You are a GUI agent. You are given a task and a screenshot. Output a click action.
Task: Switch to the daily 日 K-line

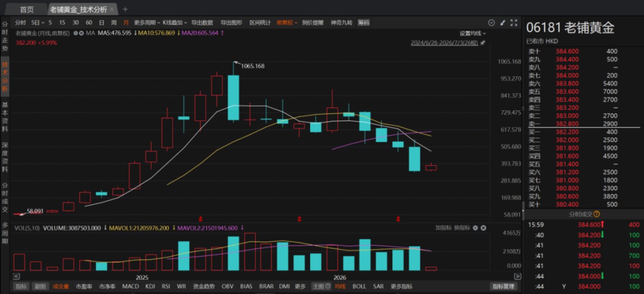click(x=102, y=22)
